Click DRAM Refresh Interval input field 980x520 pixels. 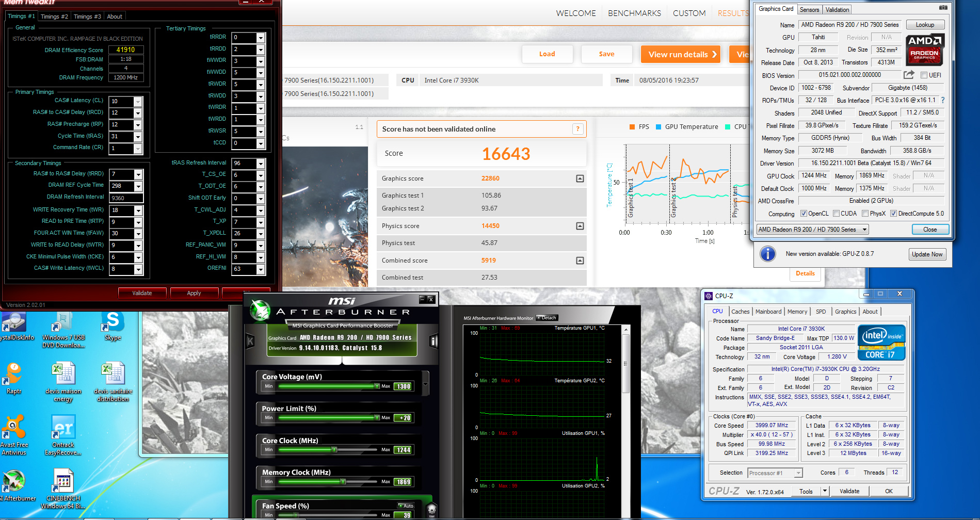126,198
